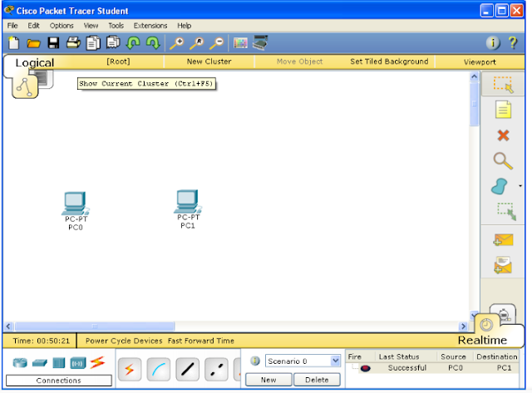Image resolution: width=532 pixels, height=393 pixels.
Task: Click New Cluster in the yellow bar
Action: coord(209,61)
